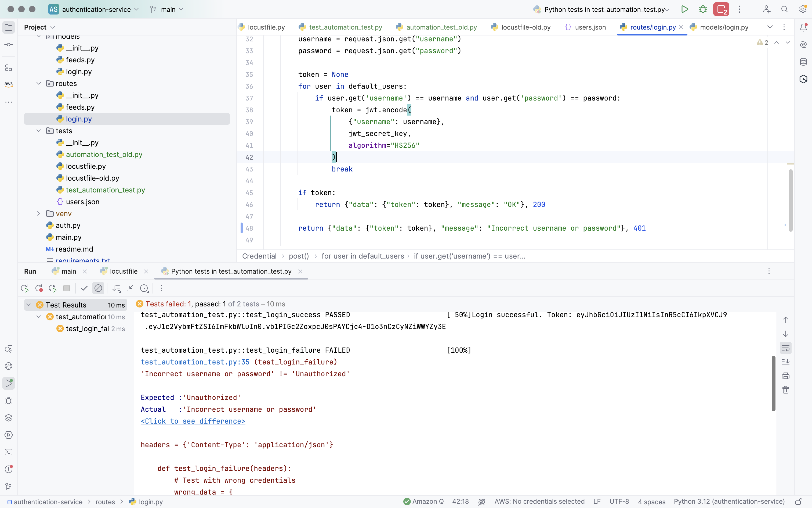Clear all console output trash icon

[785, 390]
